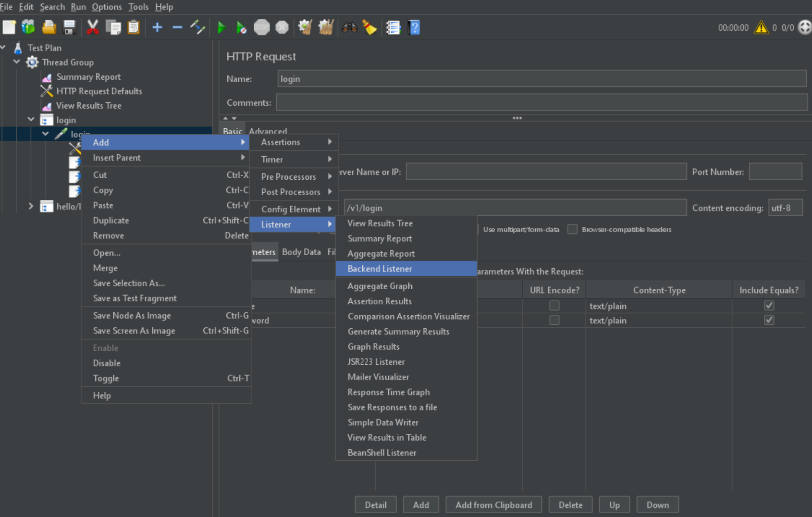This screenshot has height=517, width=812.
Task: Choose Disable in the context menu
Action: 166,363
